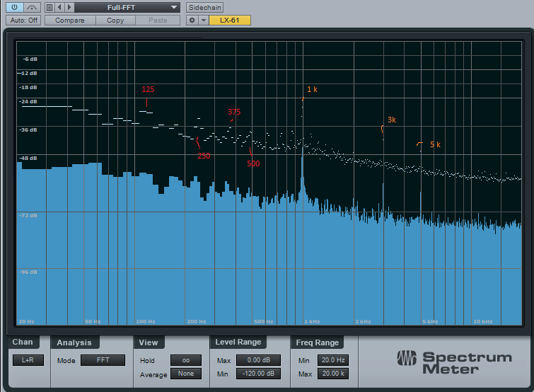Toggle the Auto: Off automation mode
Screen dimensions: 534x392
(x=23, y=21)
